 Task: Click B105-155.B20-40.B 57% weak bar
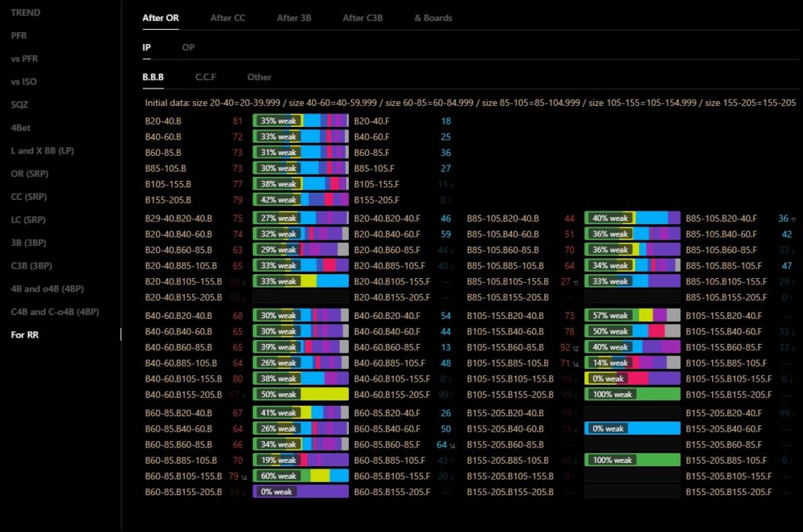[x=632, y=316]
